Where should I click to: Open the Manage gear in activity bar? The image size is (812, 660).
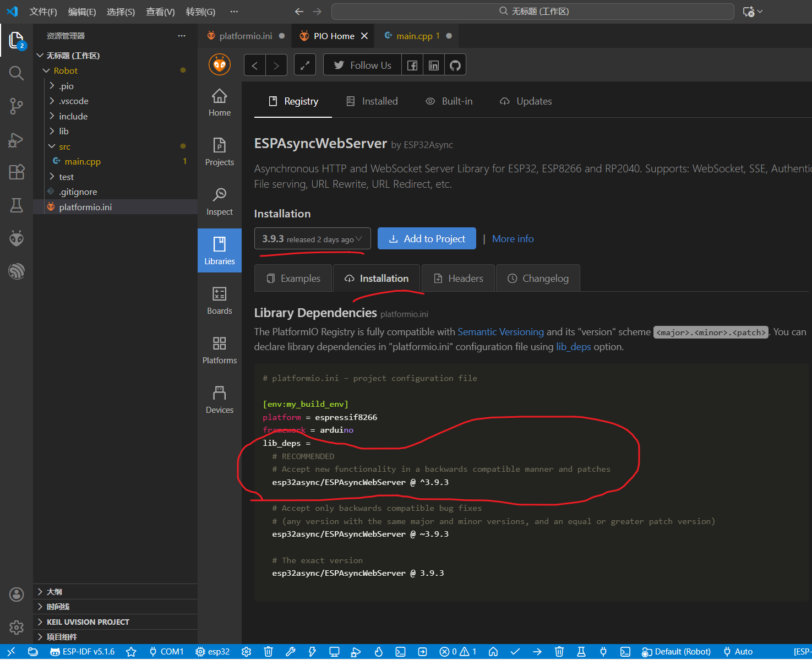tap(17, 627)
